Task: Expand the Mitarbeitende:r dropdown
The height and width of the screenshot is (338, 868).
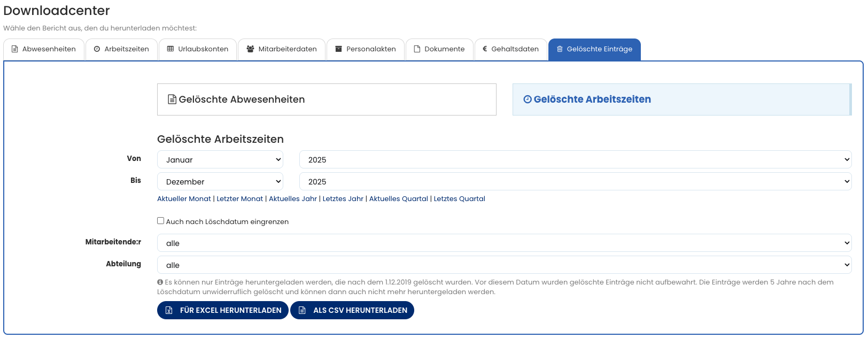Action: coord(503,243)
